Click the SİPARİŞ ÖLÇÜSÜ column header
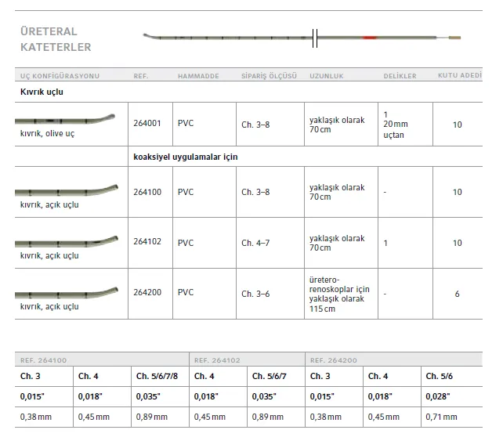 point(269,77)
